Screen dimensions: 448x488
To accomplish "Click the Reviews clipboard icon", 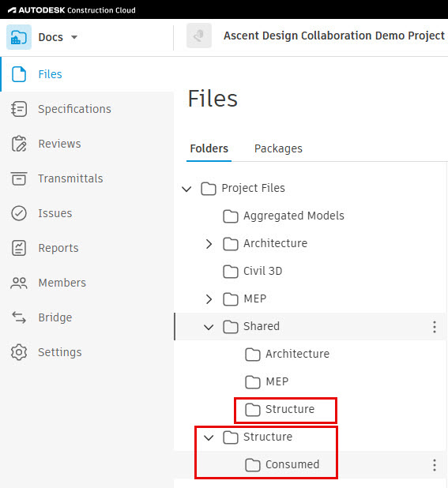I will point(19,144).
